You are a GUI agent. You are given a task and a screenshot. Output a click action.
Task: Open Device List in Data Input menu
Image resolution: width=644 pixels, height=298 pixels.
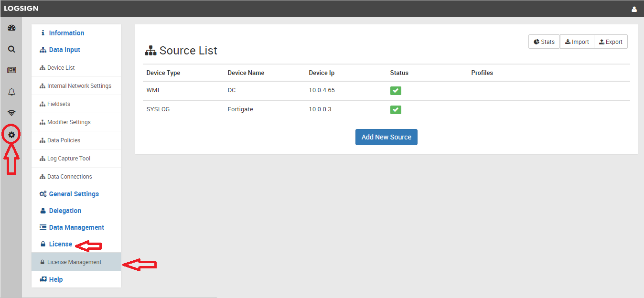(61, 68)
